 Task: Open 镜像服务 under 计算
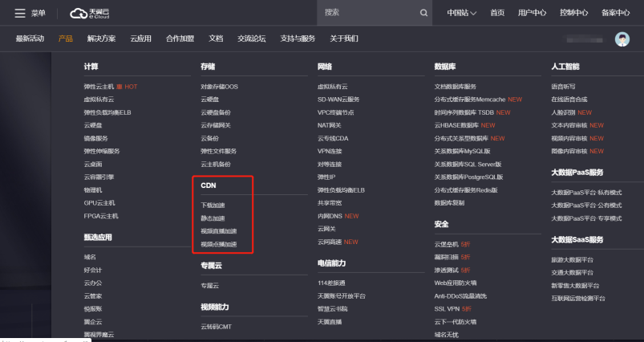point(95,139)
